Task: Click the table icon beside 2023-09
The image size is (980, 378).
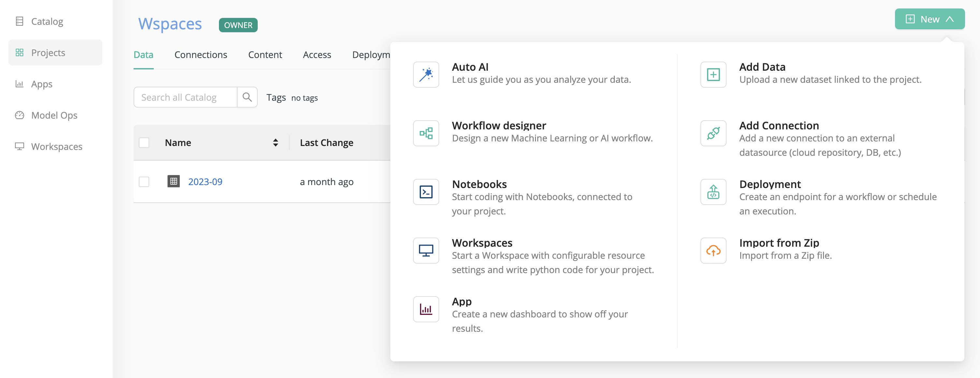Action: point(173,181)
